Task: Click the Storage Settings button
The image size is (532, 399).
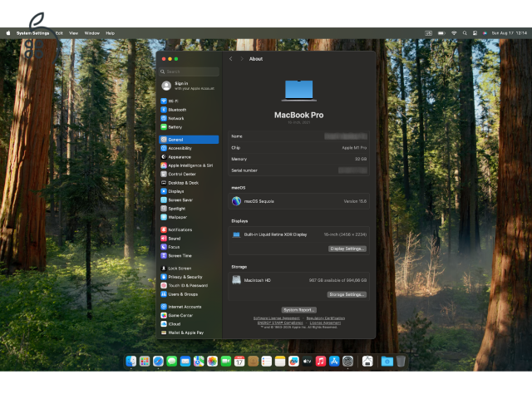Action: pyautogui.click(x=347, y=294)
